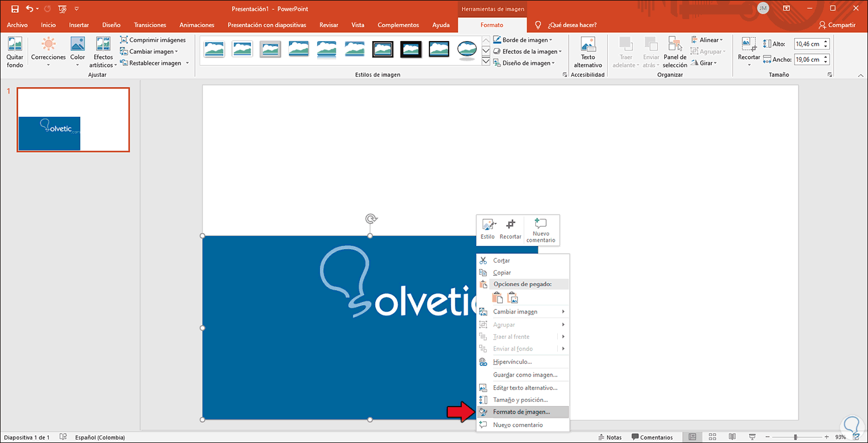Open Diseño de imagen dropdown
Image resolution: width=868 pixels, height=443 pixels.
pyautogui.click(x=524, y=63)
